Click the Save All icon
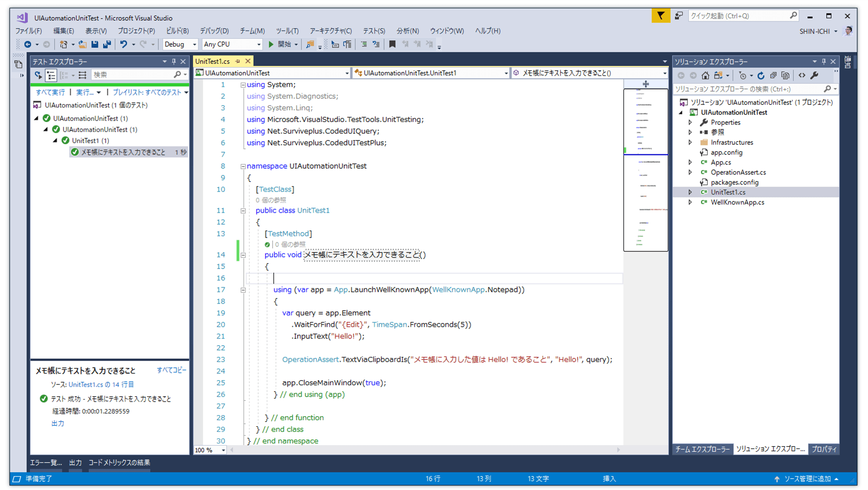The width and height of the screenshot is (868, 490). pos(106,44)
